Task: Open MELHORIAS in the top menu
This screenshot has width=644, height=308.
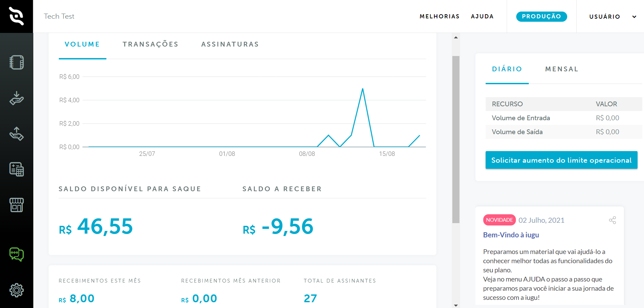Action: pyautogui.click(x=439, y=17)
